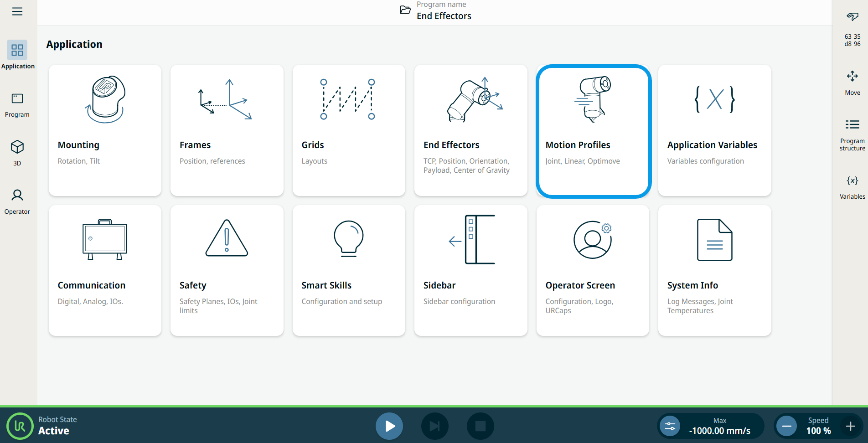Open Smart Skills configuration

349,271
